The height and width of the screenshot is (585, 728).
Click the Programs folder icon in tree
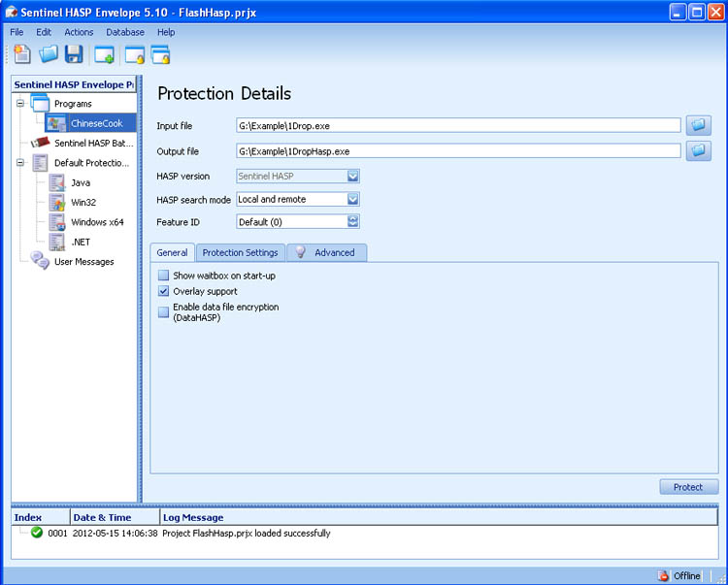coord(40,103)
